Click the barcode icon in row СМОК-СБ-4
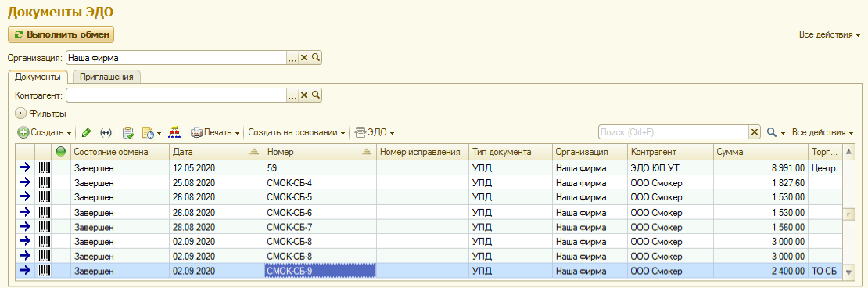 [45, 183]
